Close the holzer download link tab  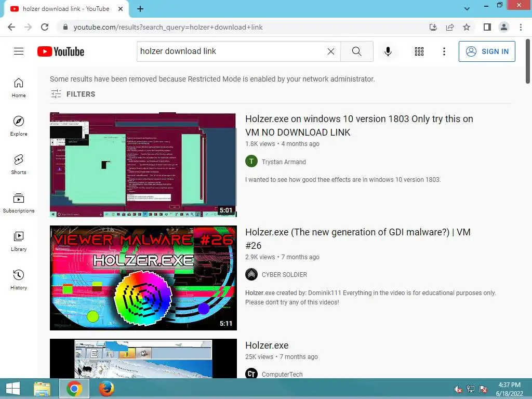121,9
